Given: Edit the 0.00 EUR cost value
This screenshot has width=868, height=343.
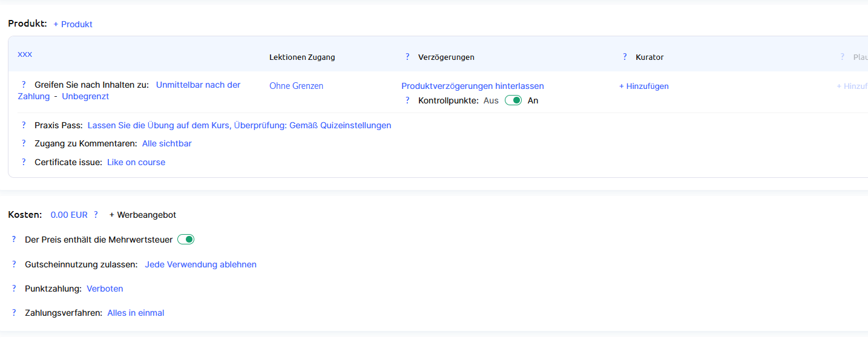Looking at the screenshot, I should tap(69, 215).
